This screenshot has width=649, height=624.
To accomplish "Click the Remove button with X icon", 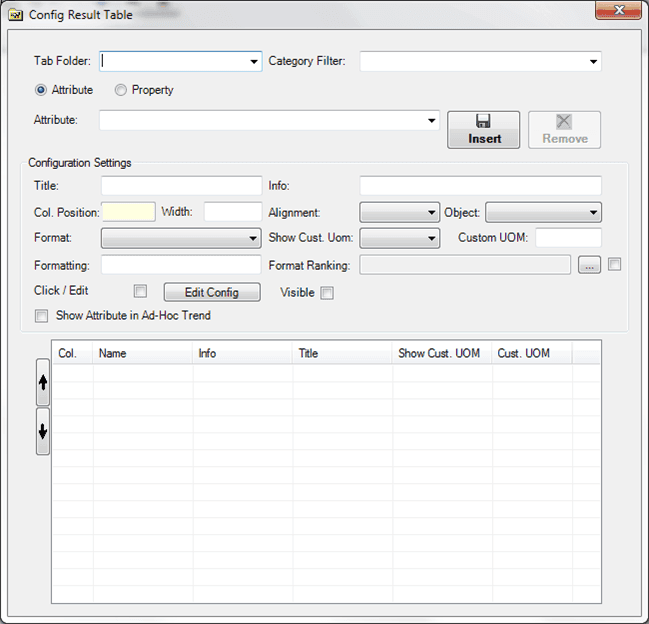I will pyautogui.click(x=564, y=130).
